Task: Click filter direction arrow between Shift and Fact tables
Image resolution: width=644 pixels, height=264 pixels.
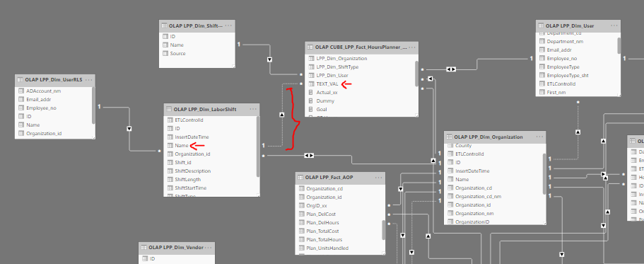Action: click(270, 59)
